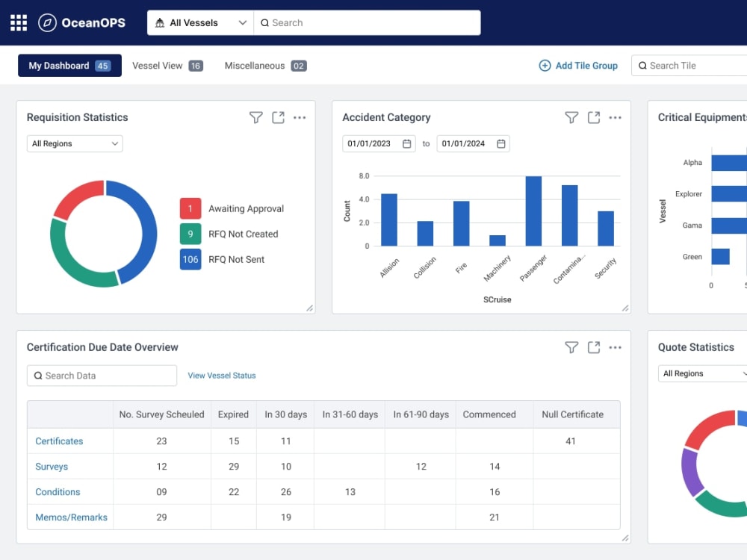Click the plus icon beside Add Tile Group

coord(545,66)
